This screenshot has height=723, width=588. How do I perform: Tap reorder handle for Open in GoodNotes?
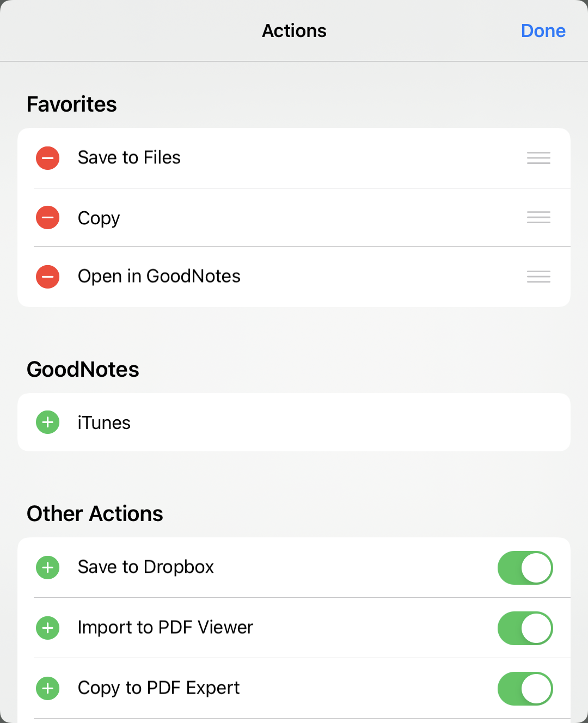538,277
